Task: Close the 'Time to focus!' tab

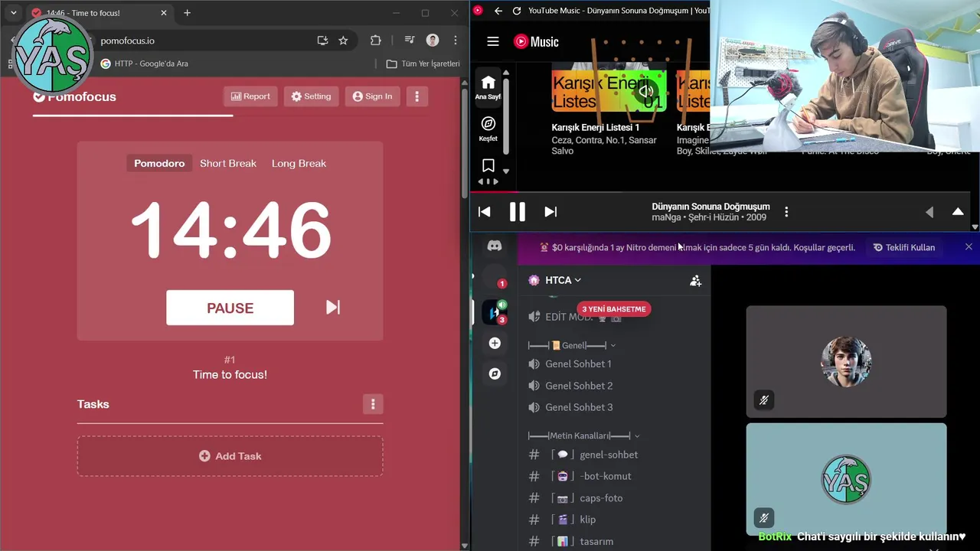Action: coord(164,13)
